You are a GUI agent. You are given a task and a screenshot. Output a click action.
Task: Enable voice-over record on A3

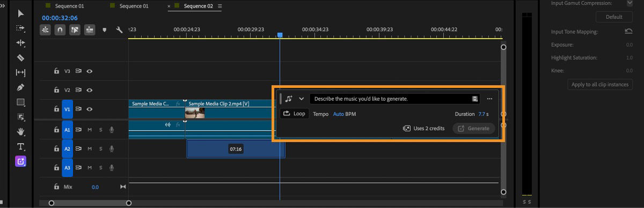112,168
